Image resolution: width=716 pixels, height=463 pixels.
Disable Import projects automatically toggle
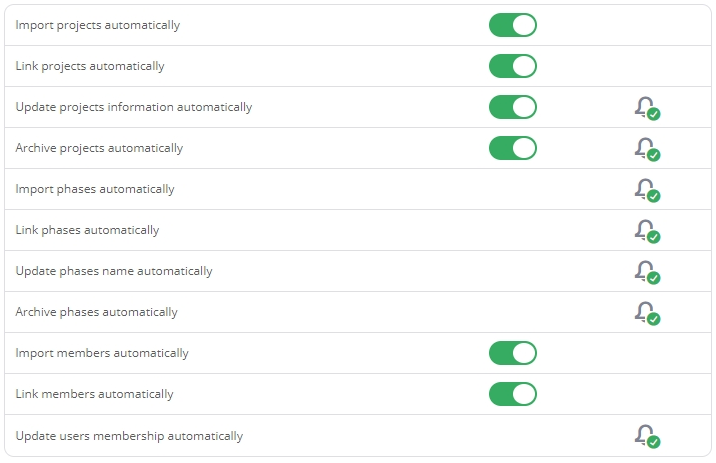(x=513, y=25)
